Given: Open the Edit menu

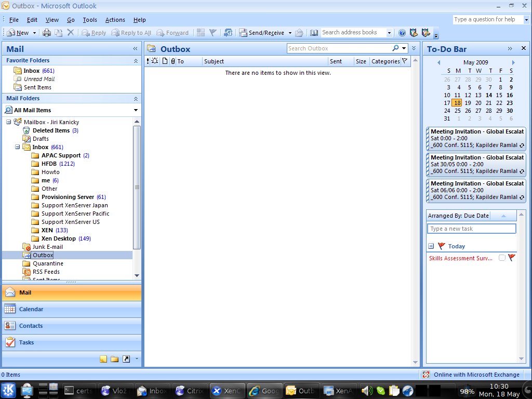Looking at the screenshot, I should point(32,20).
